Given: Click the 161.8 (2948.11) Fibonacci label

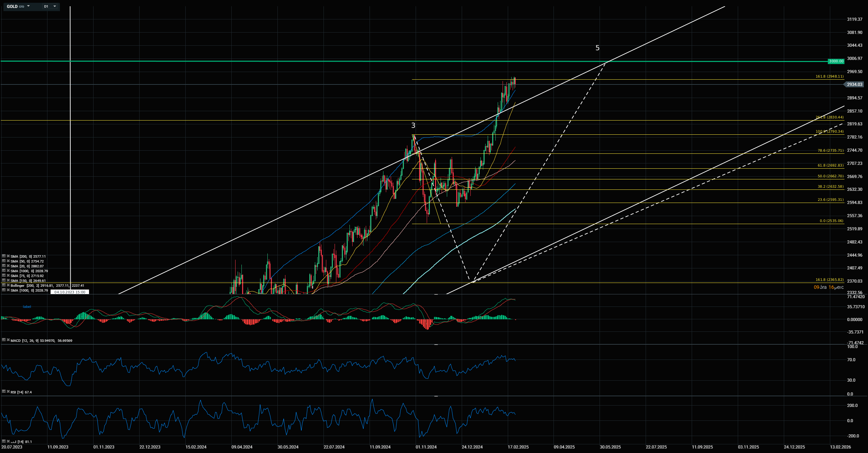Looking at the screenshot, I should point(830,76).
